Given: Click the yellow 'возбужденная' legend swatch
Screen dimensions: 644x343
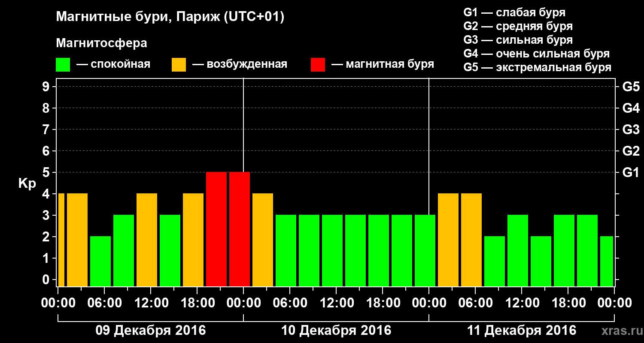Looking at the screenshot, I should click(179, 65).
